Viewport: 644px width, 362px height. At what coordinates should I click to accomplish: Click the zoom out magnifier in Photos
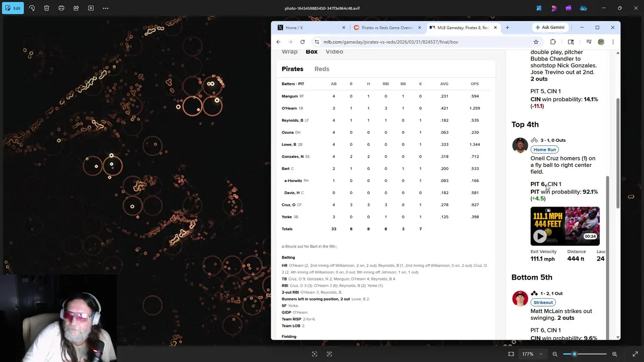click(x=555, y=354)
